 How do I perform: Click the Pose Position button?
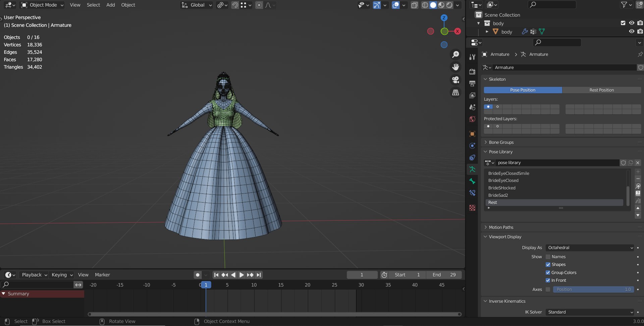point(523,90)
